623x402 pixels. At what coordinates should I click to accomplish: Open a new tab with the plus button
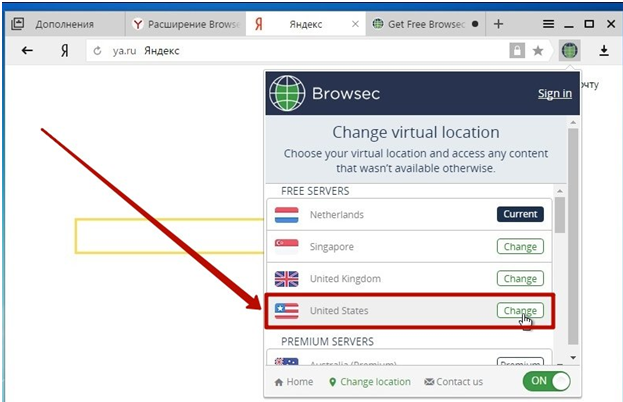tap(498, 24)
